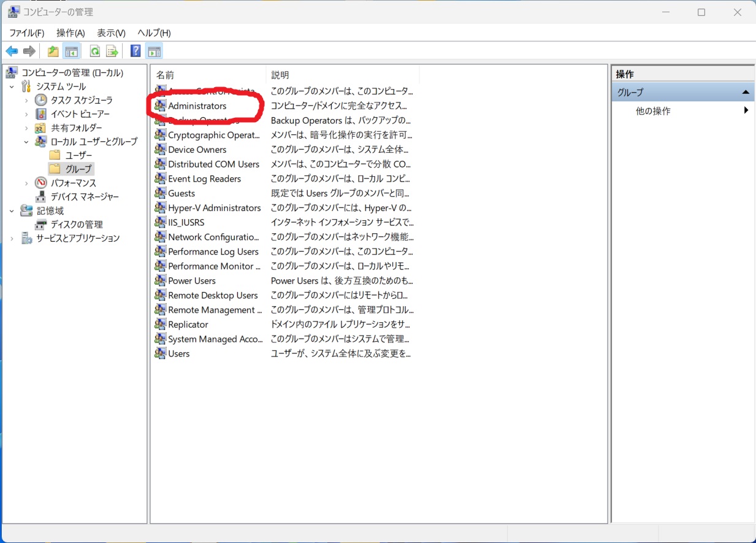Collapse the グループ actions section header
Screen dimensions: 756x543
coord(745,92)
